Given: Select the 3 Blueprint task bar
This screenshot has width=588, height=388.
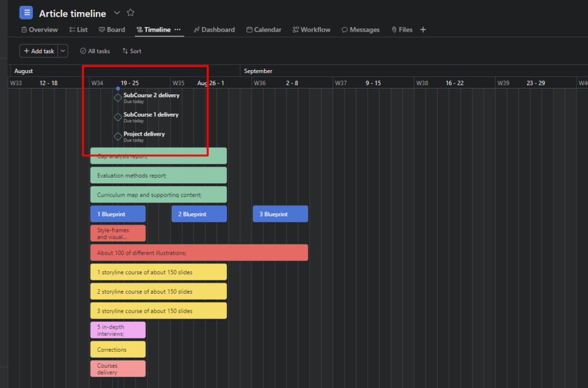Looking at the screenshot, I should click(280, 214).
